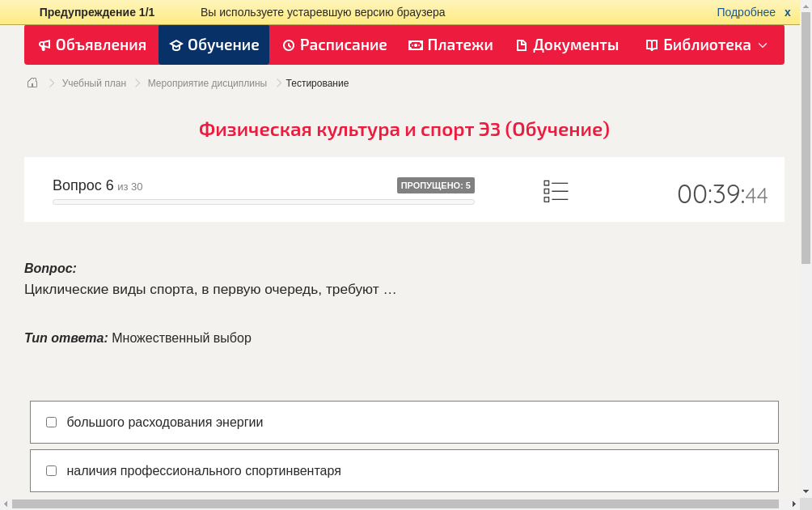Click the ПРОПУЩЕНО: 5 badge
Screen dimensions: 812x510
pos(436,185)
